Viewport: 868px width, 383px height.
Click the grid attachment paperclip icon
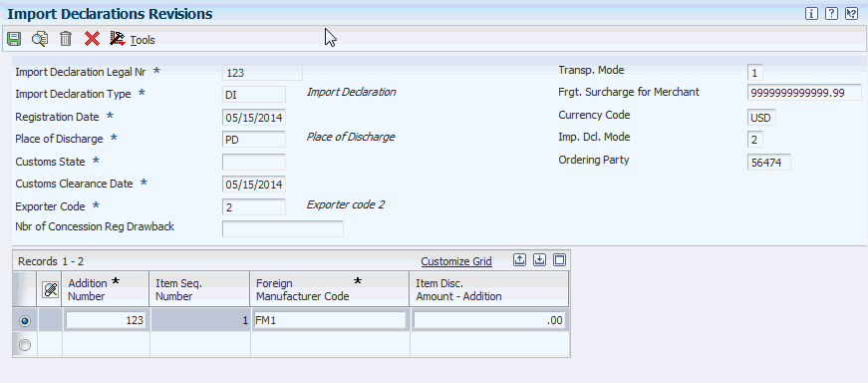pos(51,289)
